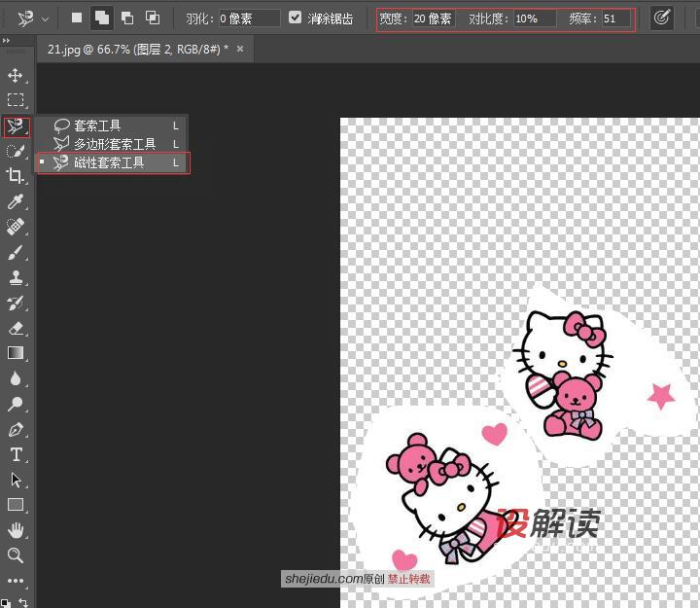Choose 磁性套索工具 from the flyout
The height and width of the screenshot is (608, 700).
click(113, 162)
